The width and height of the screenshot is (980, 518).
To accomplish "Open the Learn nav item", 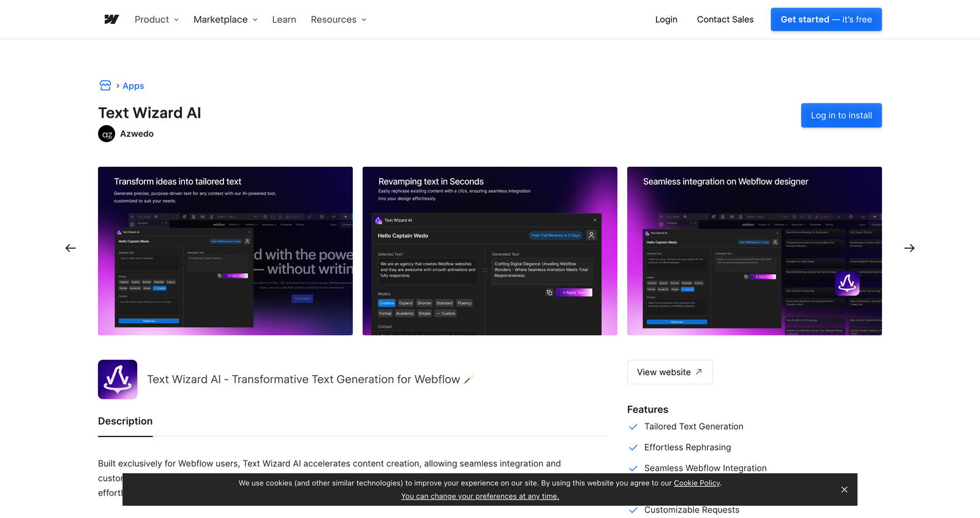I will 284,20.
